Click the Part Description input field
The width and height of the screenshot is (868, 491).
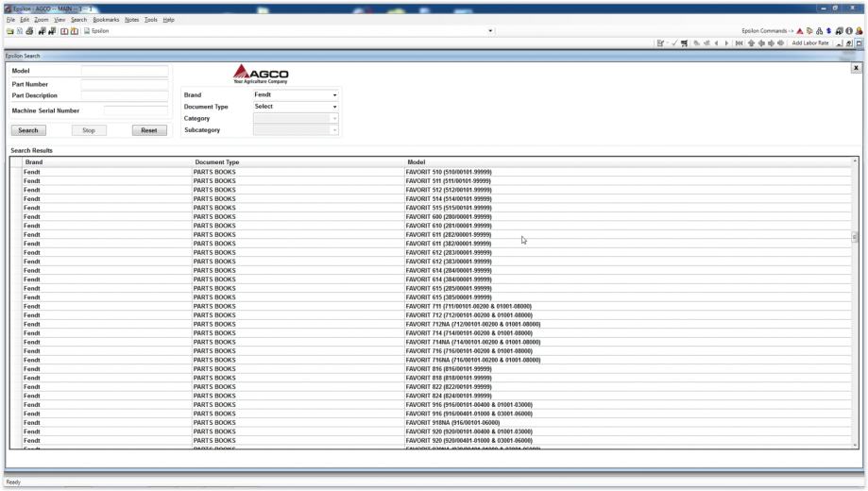125,95
